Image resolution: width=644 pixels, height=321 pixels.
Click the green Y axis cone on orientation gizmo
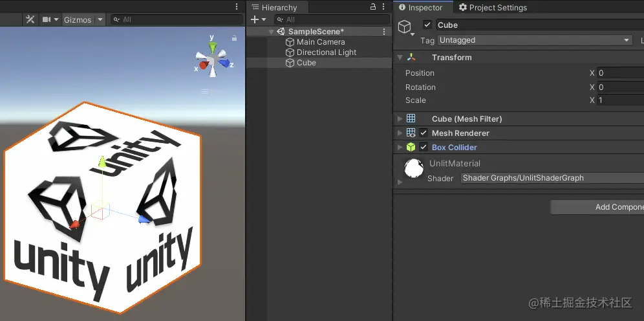[212, 48]
